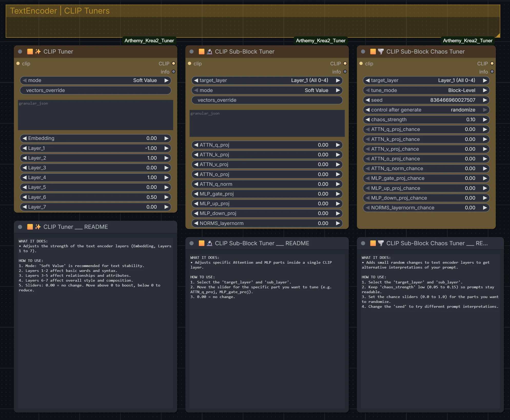Image resolution: width=510 pixels, height=420 pixels.
Task: Click the CLIP output connector on CLIP Tuner node
Action: pyautogui.click(x=174, y=63)
